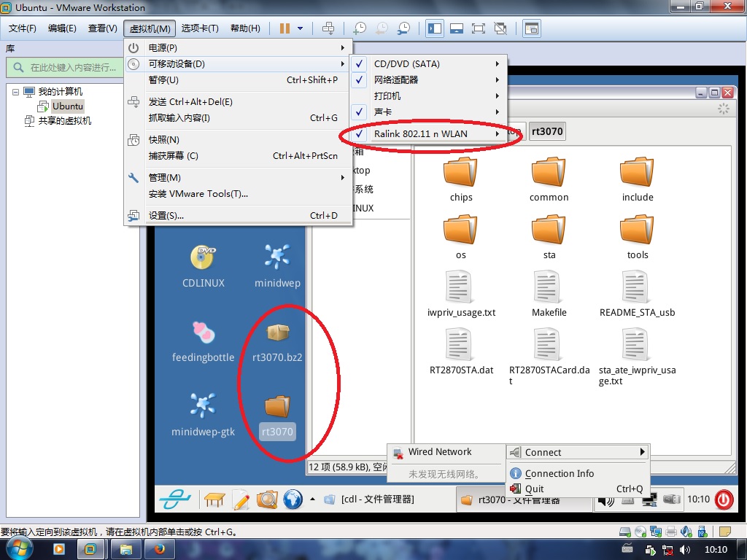Toggle the library panel view button in toolbar
747x560 pixels.
435,28
